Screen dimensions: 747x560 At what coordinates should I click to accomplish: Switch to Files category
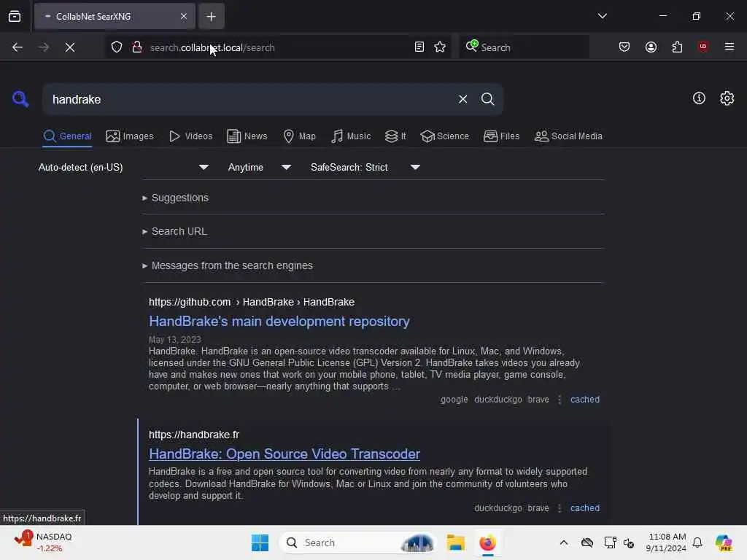(x=501, y=136)
